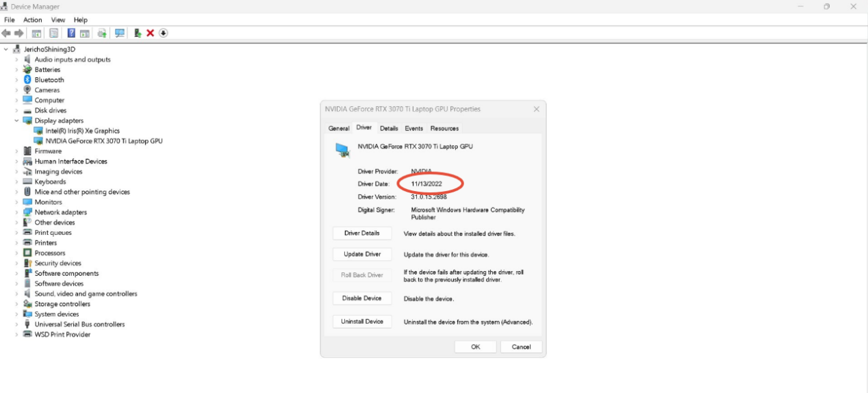The height and width of the screenshot is (393, 868).
Task: Click the Forward arrow in the toolbar
Action: click(x=18, y=33)
